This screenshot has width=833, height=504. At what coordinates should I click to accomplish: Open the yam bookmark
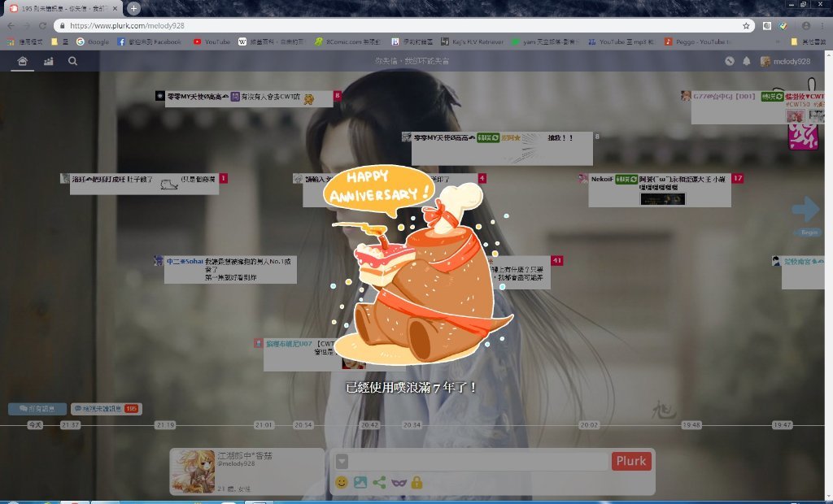544,41
